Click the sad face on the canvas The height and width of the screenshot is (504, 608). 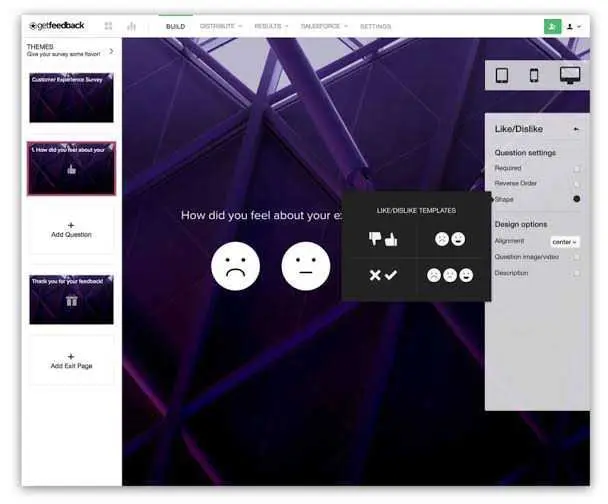[x=235, y=266]
